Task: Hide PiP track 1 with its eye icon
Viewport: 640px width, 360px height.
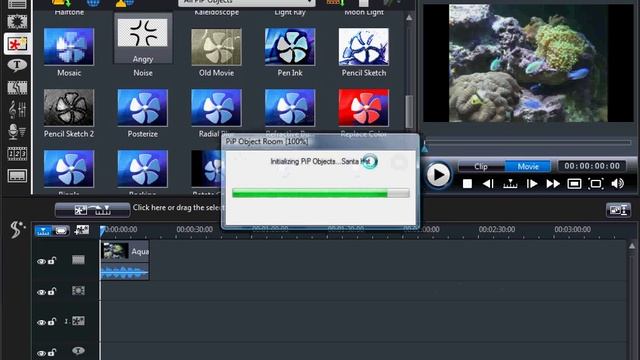Action: coord(41,322)
